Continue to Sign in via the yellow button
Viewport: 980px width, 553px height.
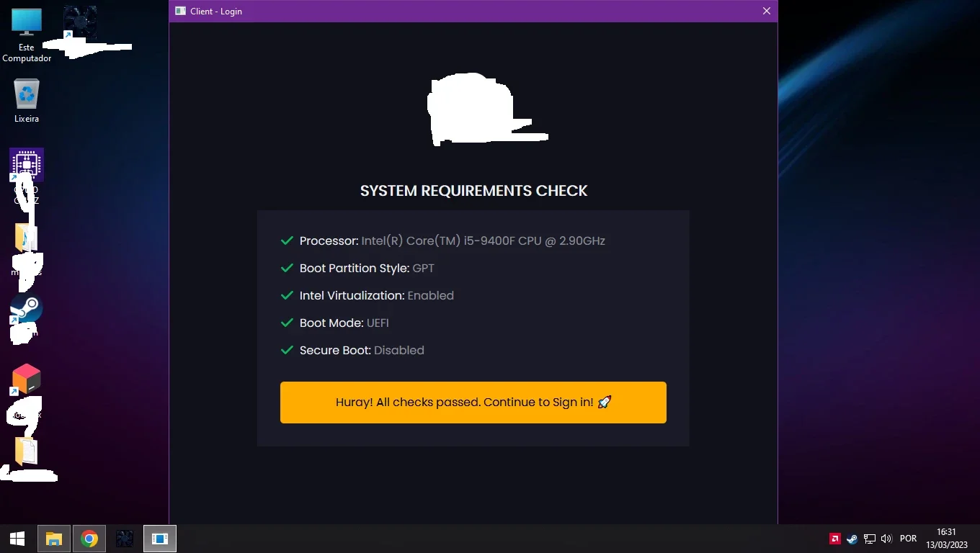473,403
